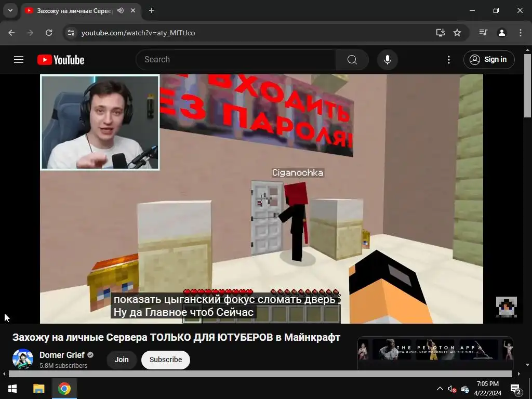Install app icon in address bar

[440, 33]
